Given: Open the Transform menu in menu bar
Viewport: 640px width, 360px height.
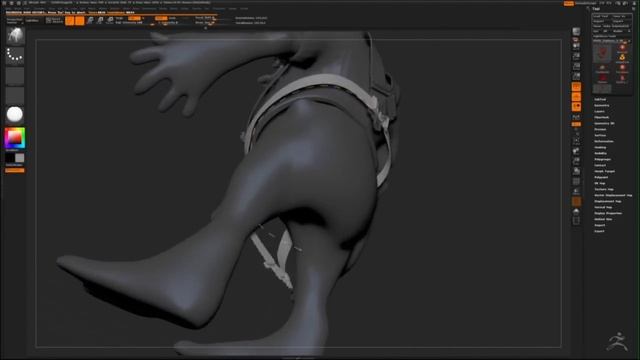Looking at the screenshot, I should (x=219, y=9).
